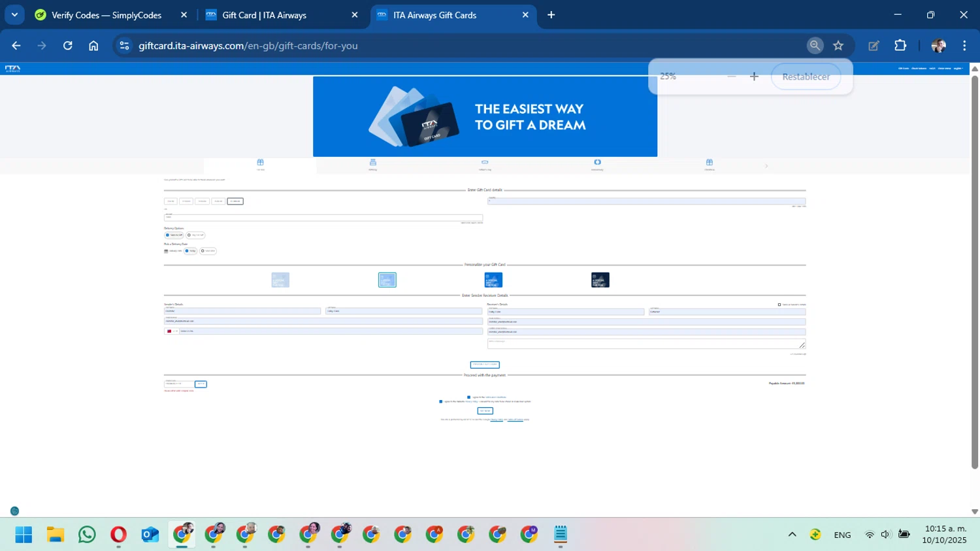The image size is (980, 551).
Task: Choose Today as the delivery date
Action: click(x=190, y=251)
